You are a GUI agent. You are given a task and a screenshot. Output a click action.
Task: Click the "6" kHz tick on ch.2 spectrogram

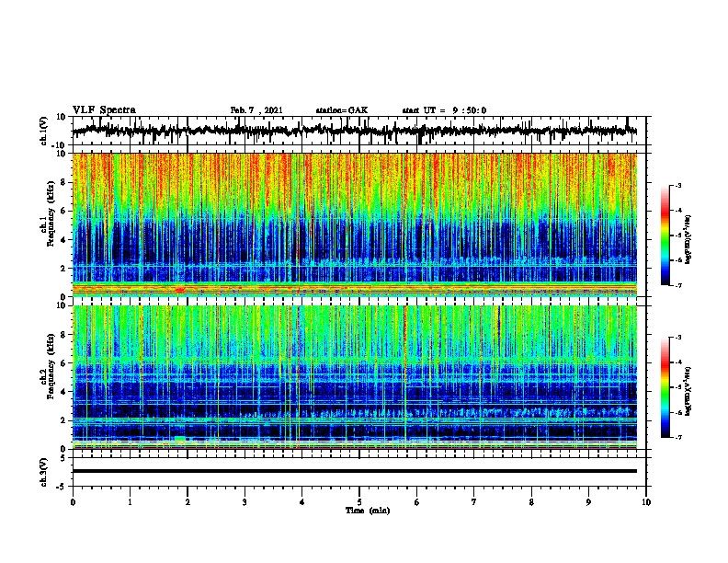63,363
